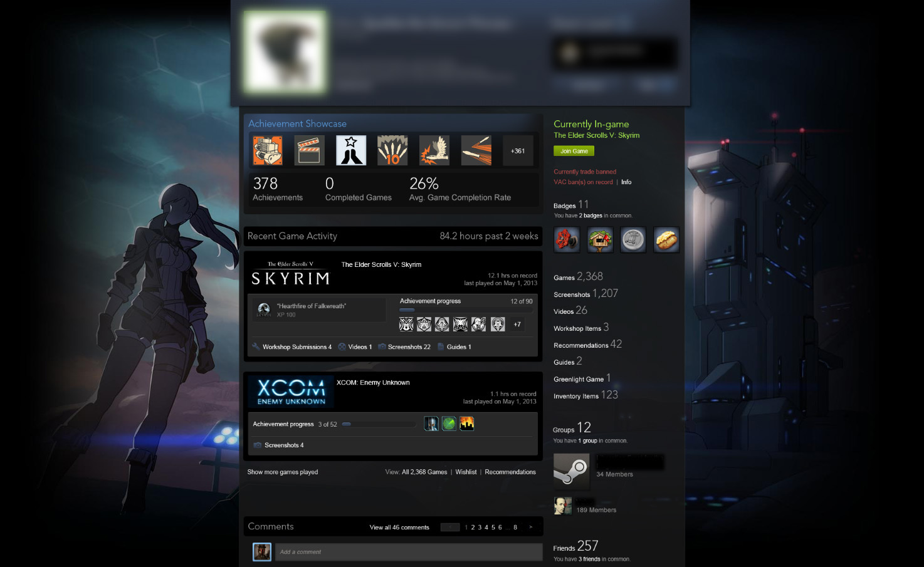Click the film reel icon beside Videos 1
This screenshot has width=924, height=567.
(x=342, y=346)
